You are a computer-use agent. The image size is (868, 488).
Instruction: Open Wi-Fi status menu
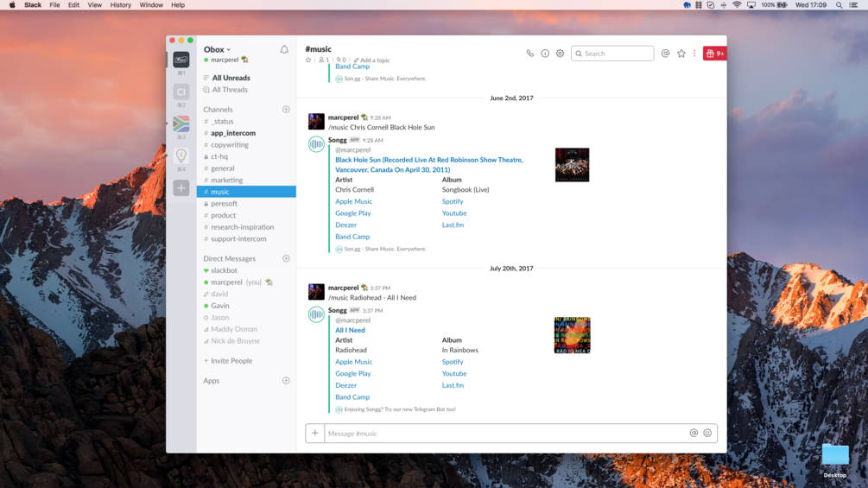[x=737, y=5]
